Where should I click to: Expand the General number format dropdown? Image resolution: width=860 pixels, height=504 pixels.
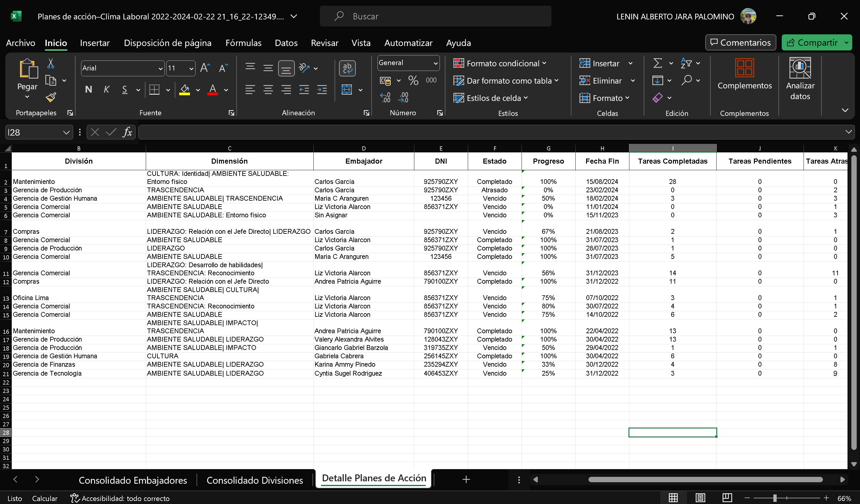pyautogui.click(x=436, y=63)
